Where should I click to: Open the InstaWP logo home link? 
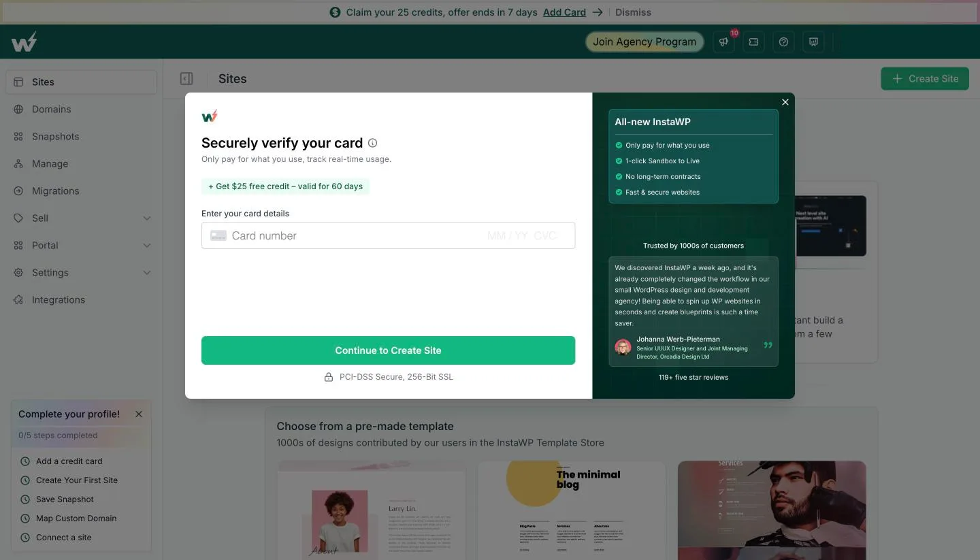24,42
